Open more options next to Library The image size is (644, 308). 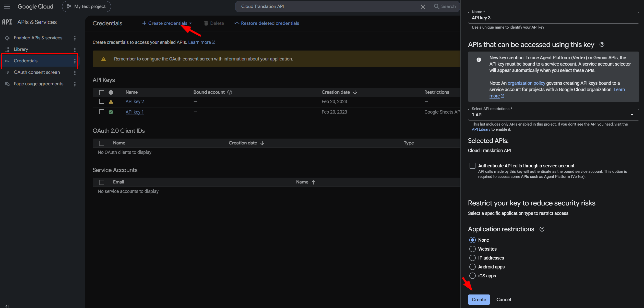click(75, 50)
